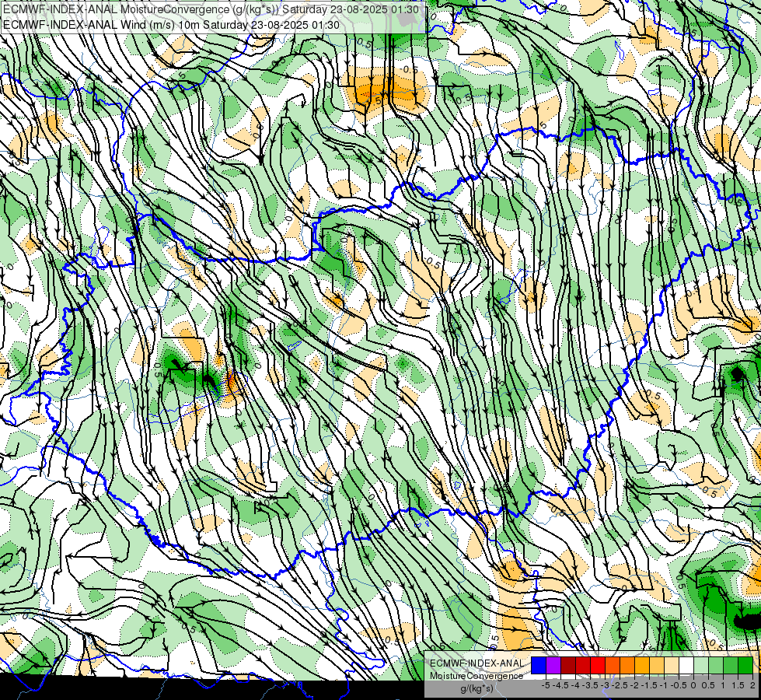Click the Wind (m/s) 10m title line
The image size is (761, 700).
coord(171,25)
